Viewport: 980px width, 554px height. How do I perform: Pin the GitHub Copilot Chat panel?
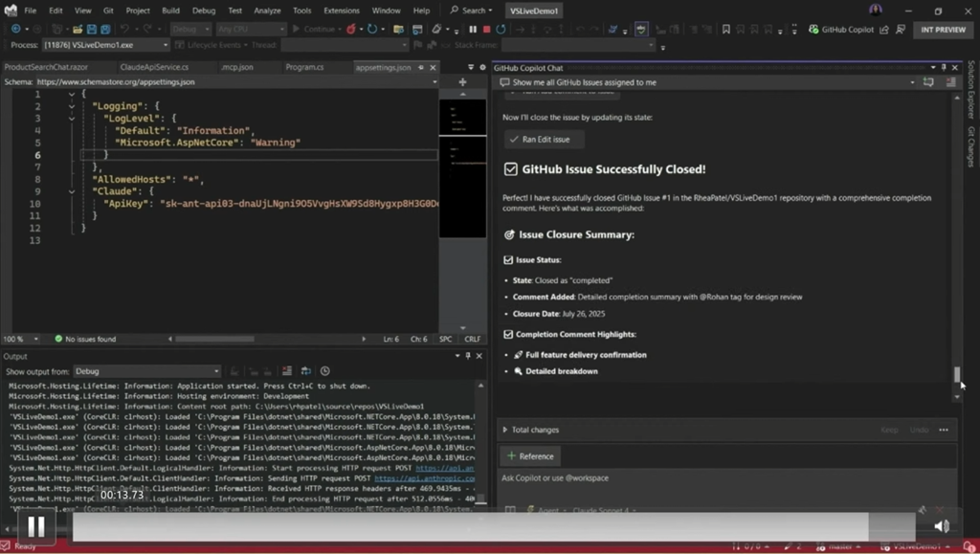tap(944, 68)
